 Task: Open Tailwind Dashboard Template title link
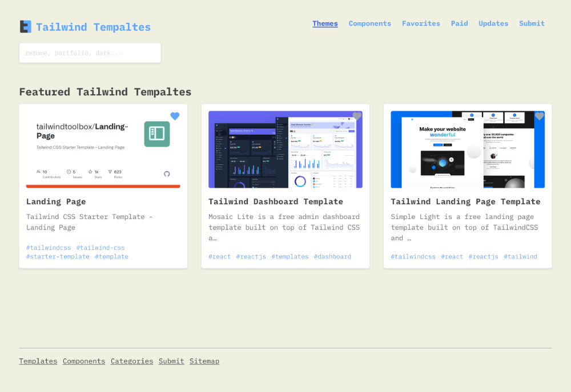click(276, 201)
